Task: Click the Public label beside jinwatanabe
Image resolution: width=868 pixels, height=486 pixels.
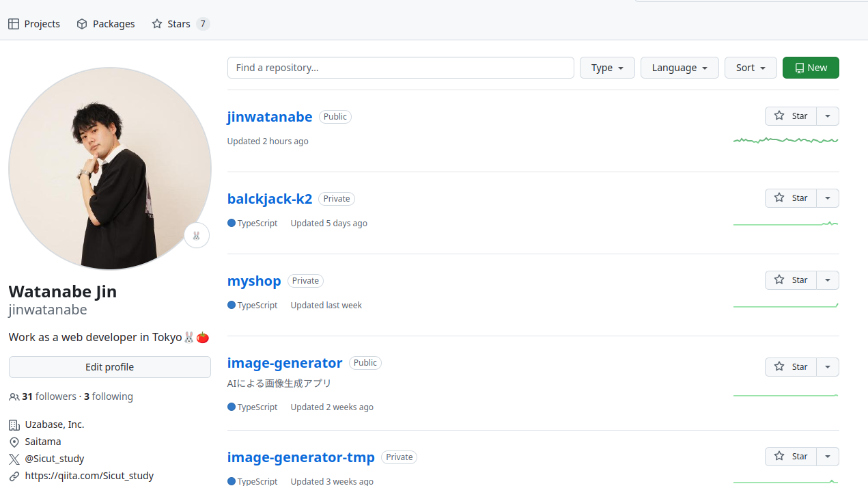Action: point(335,117)
